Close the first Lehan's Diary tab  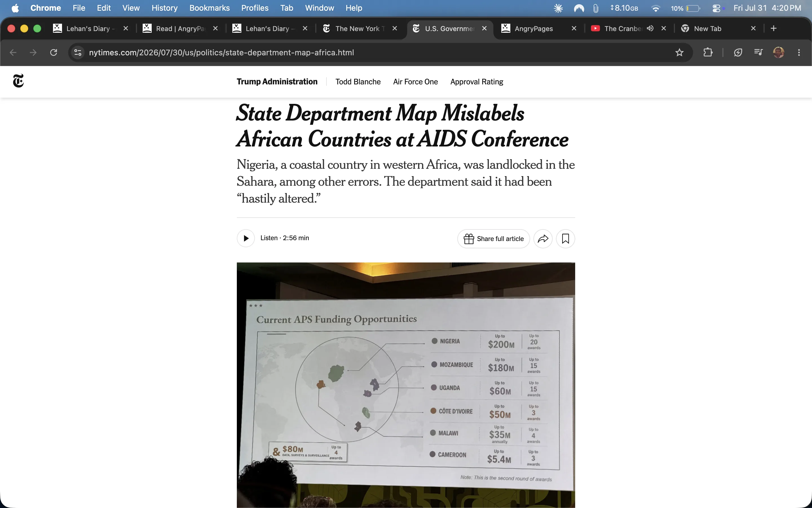pyautogui.click(x=126, y=29)
